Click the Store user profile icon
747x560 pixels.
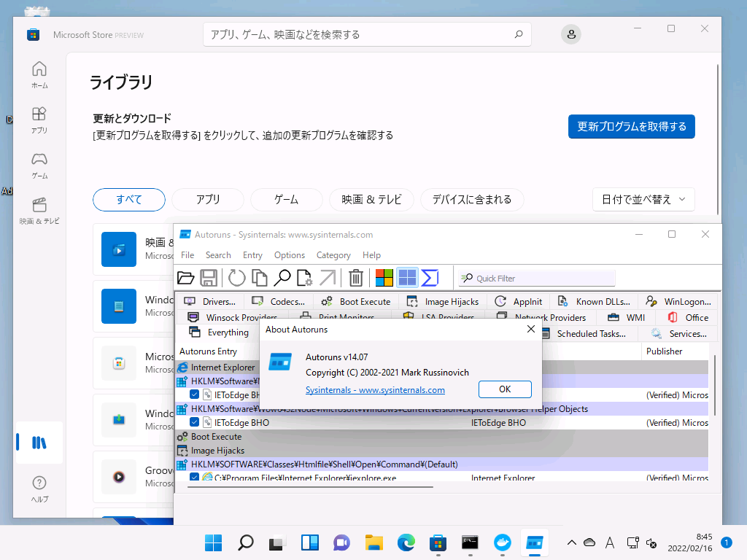pos(571,34)
